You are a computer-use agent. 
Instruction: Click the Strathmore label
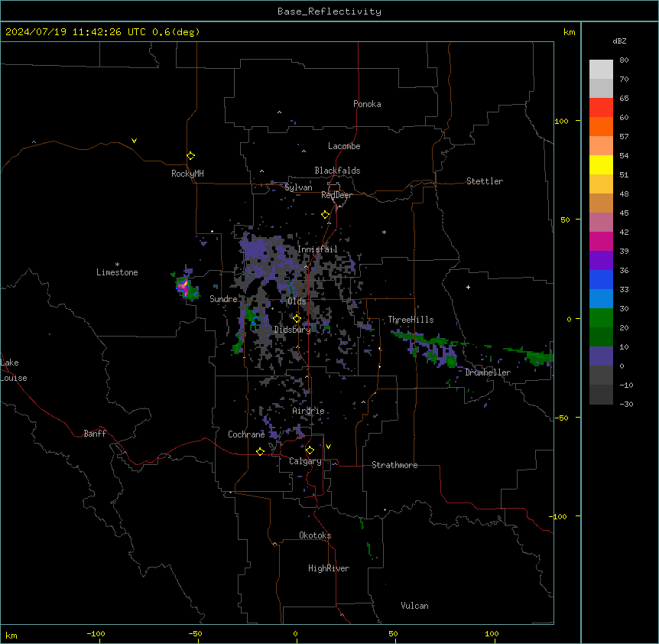(394, 465)
